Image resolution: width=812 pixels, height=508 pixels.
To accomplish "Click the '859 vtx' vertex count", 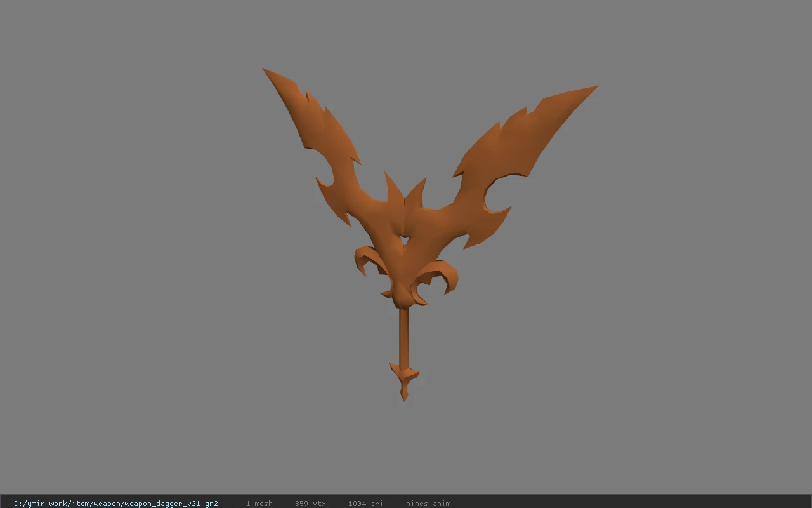I will pos(310,504).
